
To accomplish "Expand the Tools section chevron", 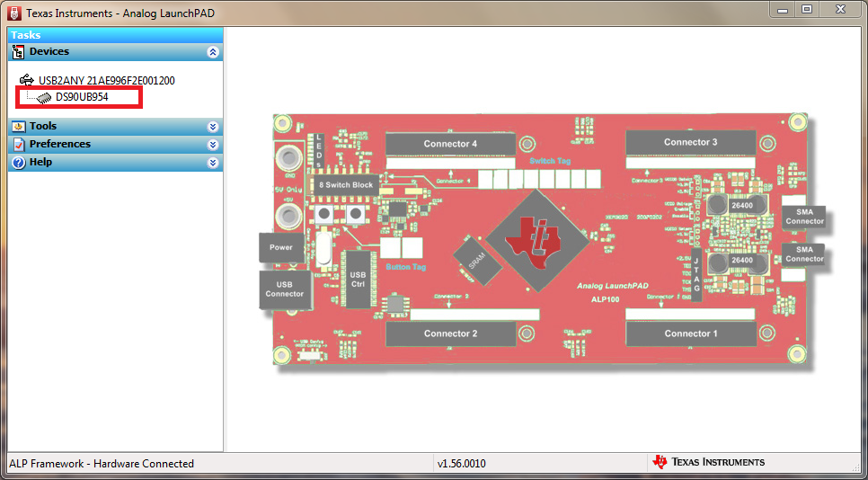I will (213, 127).
